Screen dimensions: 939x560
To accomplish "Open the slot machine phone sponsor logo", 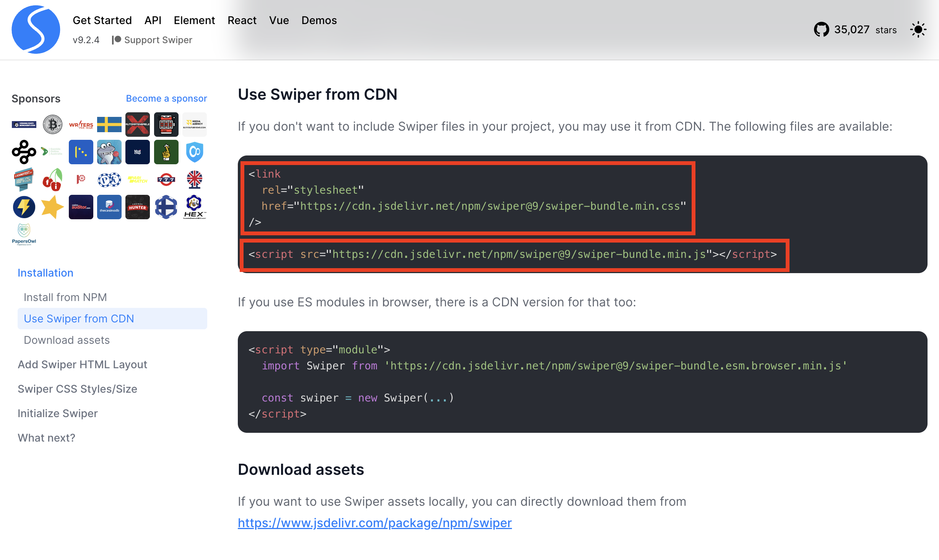I will [x=166, y=125].
